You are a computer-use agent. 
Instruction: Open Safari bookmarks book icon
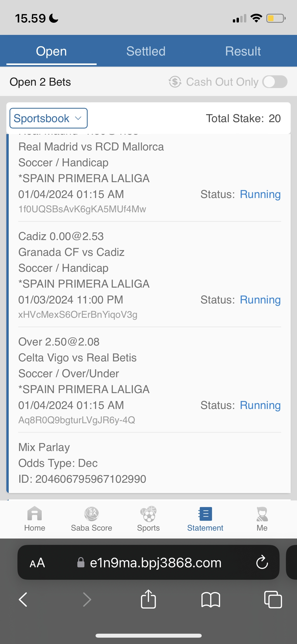(210, 599)
